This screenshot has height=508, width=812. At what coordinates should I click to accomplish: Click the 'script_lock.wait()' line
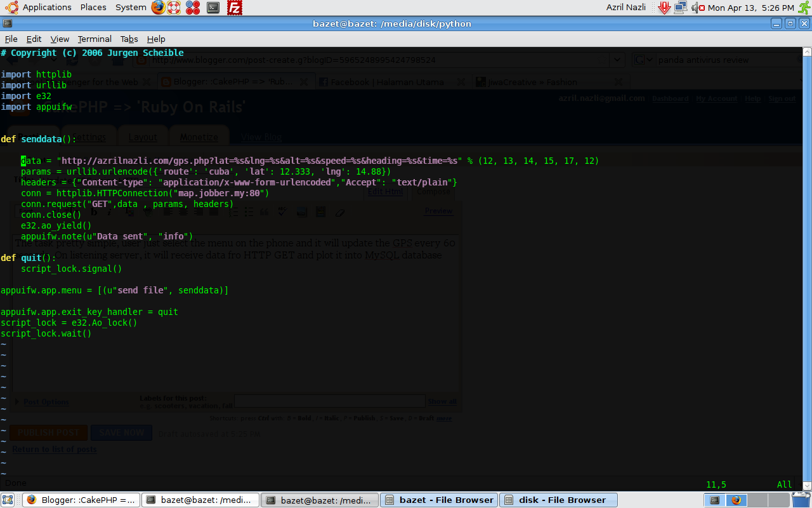click(46, 333)
